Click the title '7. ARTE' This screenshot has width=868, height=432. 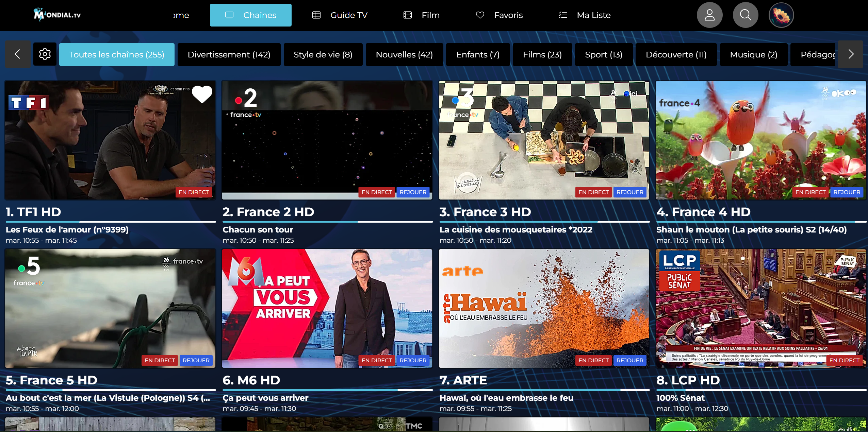(463, 380)
